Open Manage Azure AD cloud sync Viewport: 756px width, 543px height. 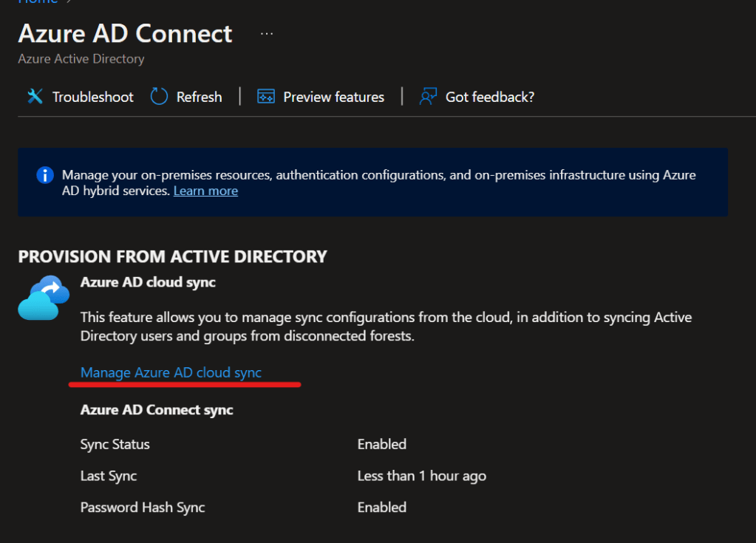pos(171,372)
